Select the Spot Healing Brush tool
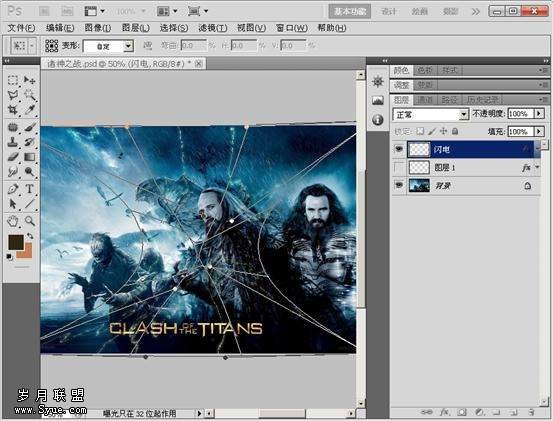 pyautogui.click(x=13, y=127)
